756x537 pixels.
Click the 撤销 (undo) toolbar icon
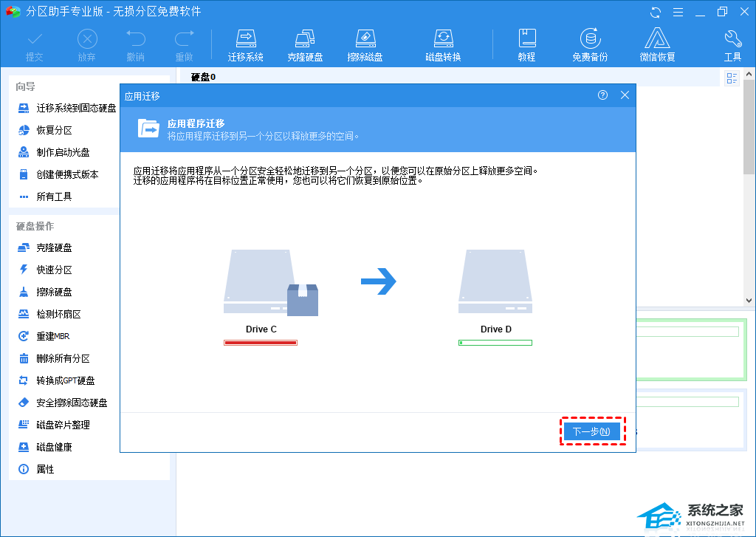tap(136, 46)
